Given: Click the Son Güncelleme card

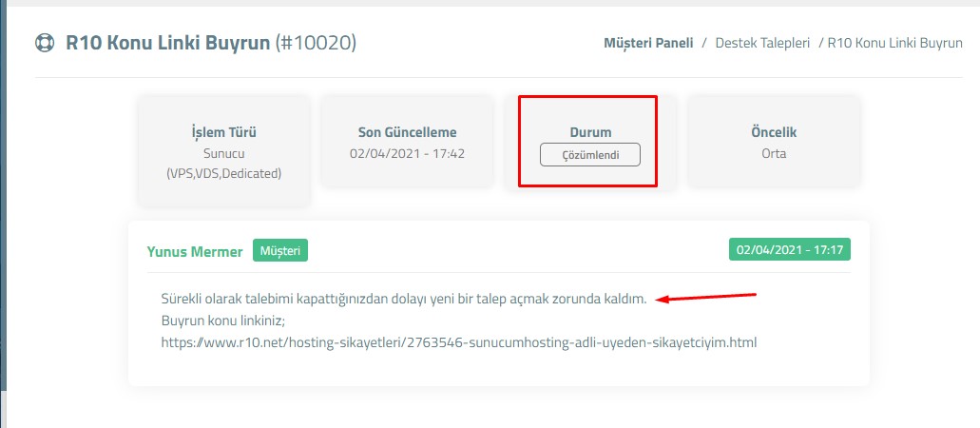Looking at the screenshot, I should pyautogui.click(x=407, y=141).
